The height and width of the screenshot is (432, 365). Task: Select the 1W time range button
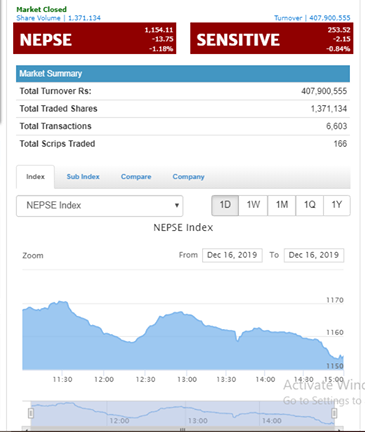(253, 205)
